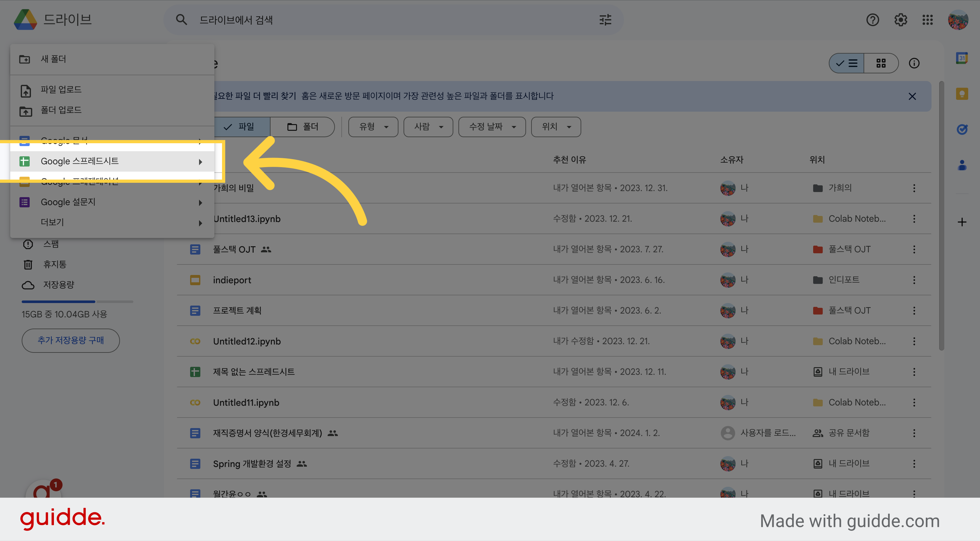980x541 pixels.
Task: Choose 파일 업로드 from the menu
Action: [x=112, y=90]
